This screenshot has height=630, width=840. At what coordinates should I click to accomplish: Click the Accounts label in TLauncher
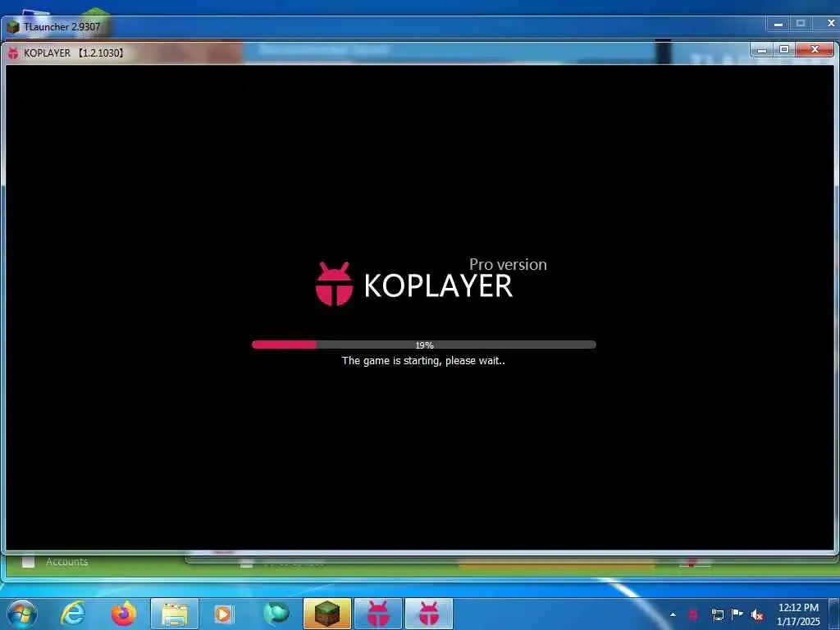click(67, 561)
